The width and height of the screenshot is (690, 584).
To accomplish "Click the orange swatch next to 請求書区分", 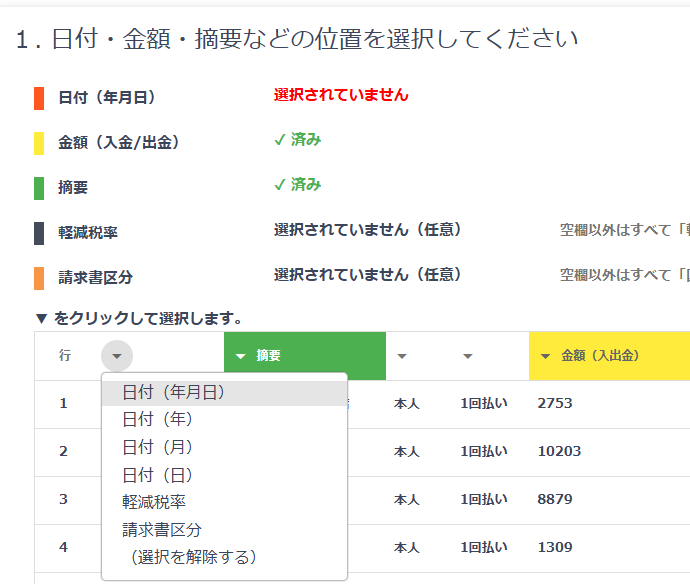I will click(x=39, y=278).
